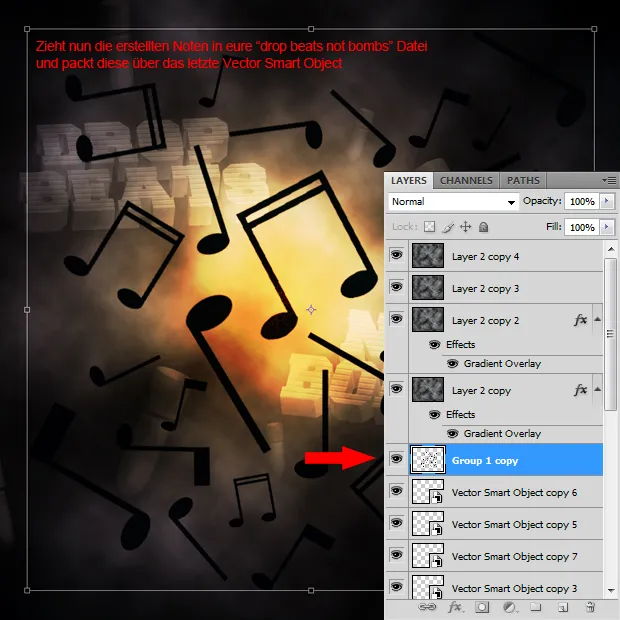
Task: Create new fill or adjustment layer
Action: coord(509,607)
